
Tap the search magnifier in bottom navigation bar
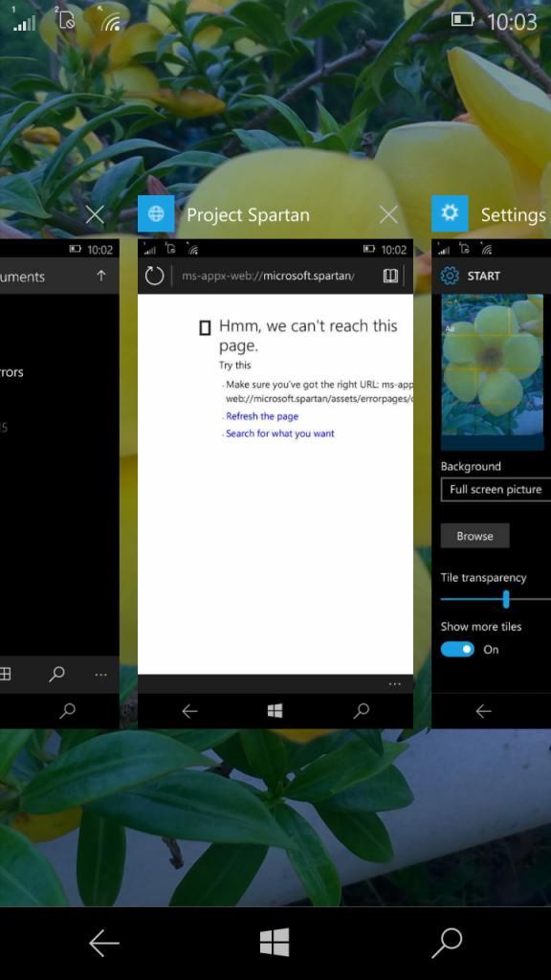point(447,943)
